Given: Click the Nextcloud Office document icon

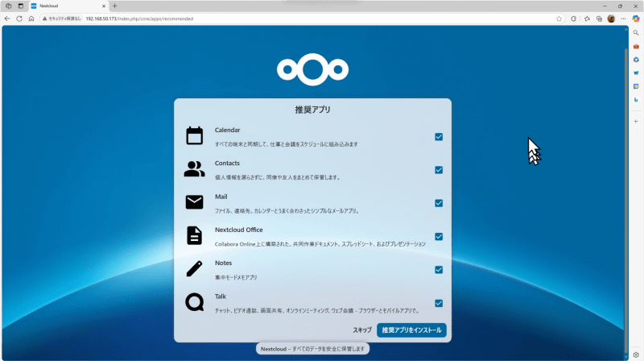Looking at the screenshot, I should click(194, 235).
